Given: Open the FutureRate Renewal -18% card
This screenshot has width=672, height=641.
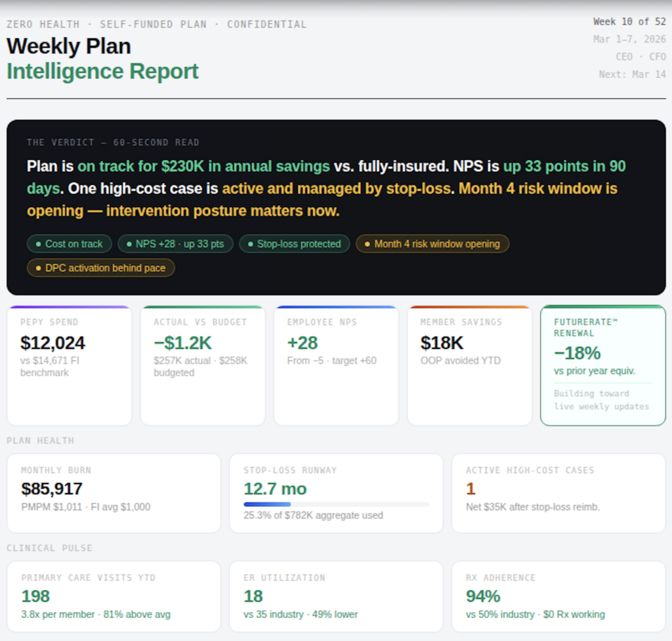Looking at the screenshot, I should [x=602, y=365].
